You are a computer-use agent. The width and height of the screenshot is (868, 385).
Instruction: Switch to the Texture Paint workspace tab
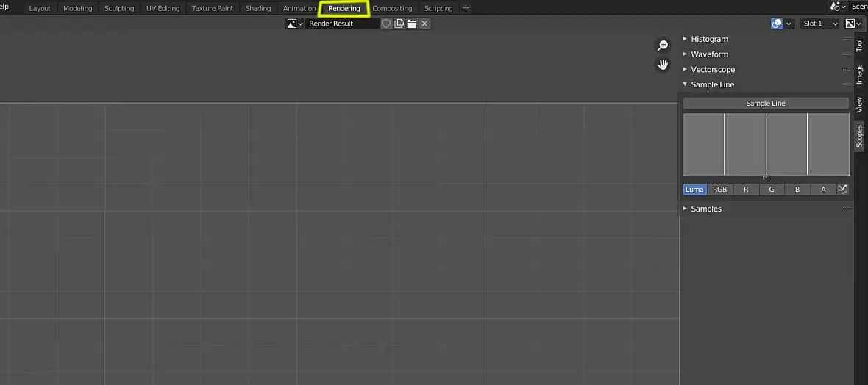pos(213,8)
